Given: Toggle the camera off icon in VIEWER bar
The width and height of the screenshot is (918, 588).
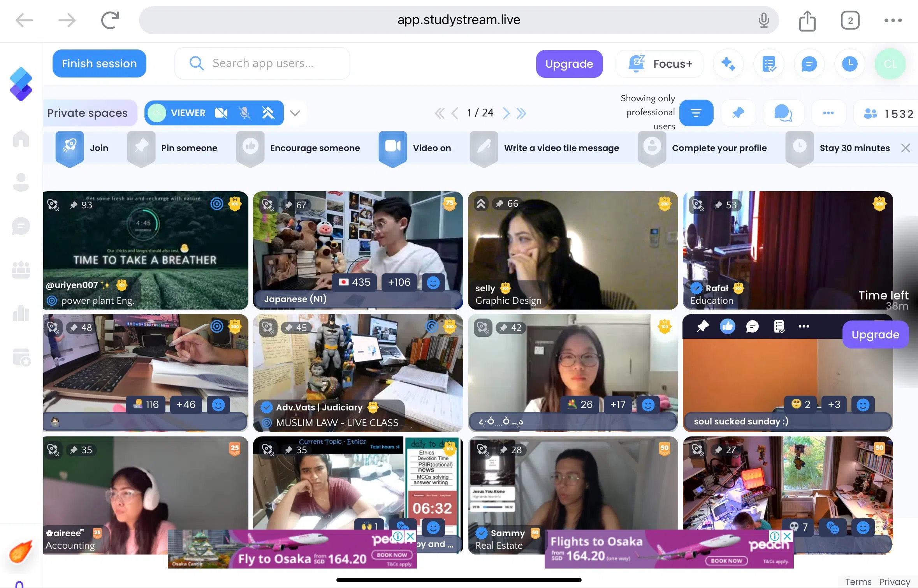Looking at the screenshot, I should point(221,113).
